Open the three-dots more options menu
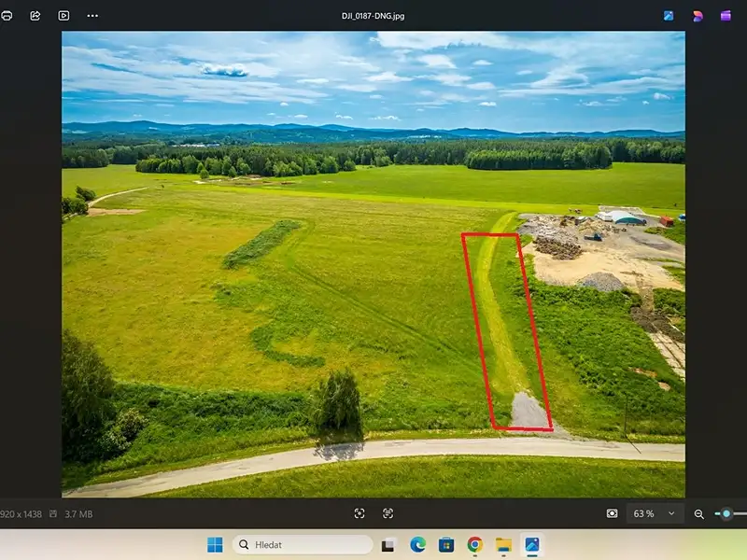 tap(92, 16)
